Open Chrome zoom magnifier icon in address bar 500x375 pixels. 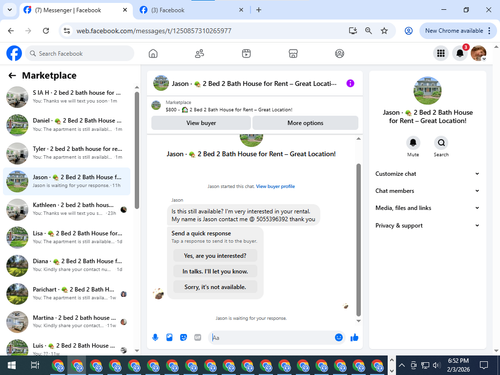point(368,31)
